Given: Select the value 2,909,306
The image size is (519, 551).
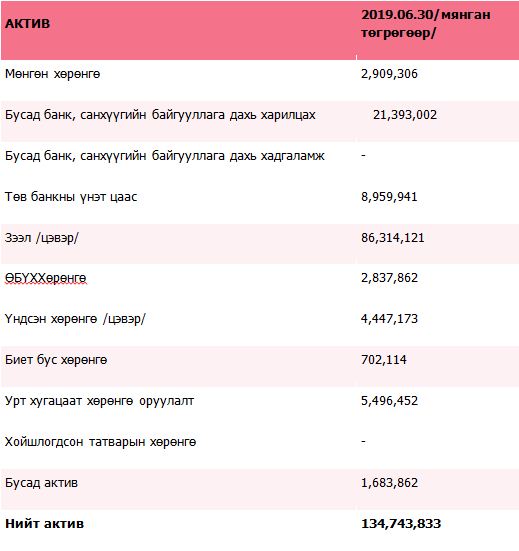Looking at the screenshot, I should tap(389, 74).
